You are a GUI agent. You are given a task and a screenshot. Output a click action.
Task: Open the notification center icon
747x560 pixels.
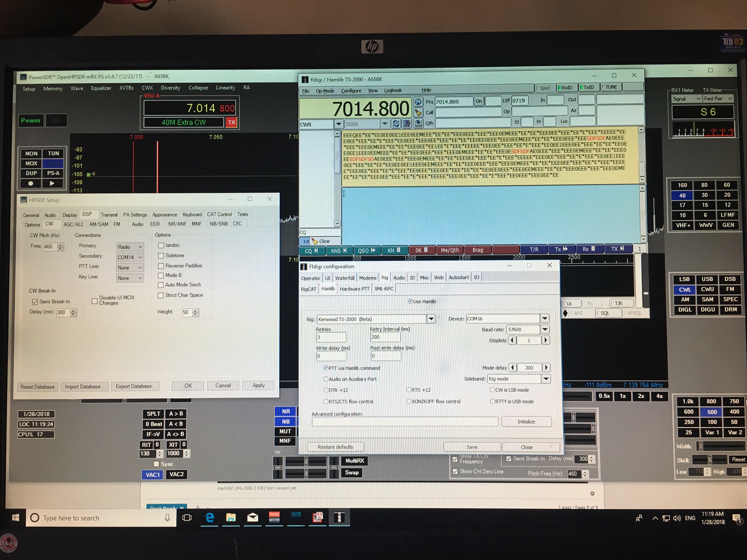point(737,519)
